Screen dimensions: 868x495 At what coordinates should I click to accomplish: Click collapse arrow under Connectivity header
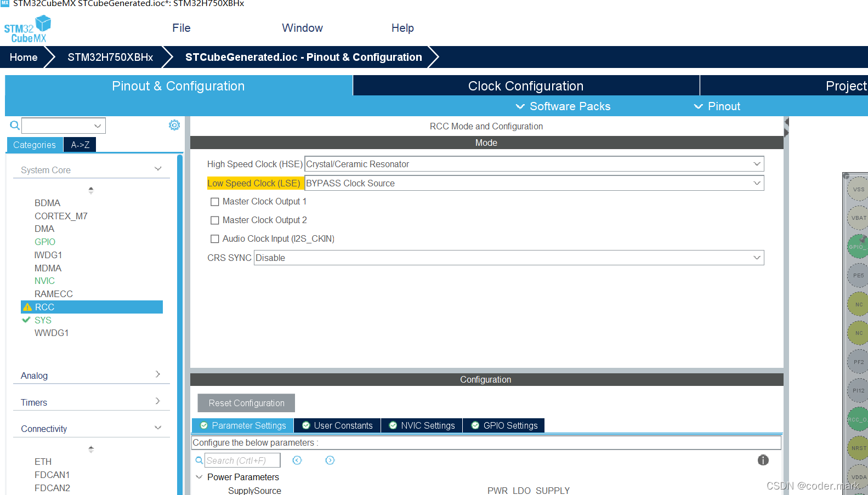click(x=91, y=449)
